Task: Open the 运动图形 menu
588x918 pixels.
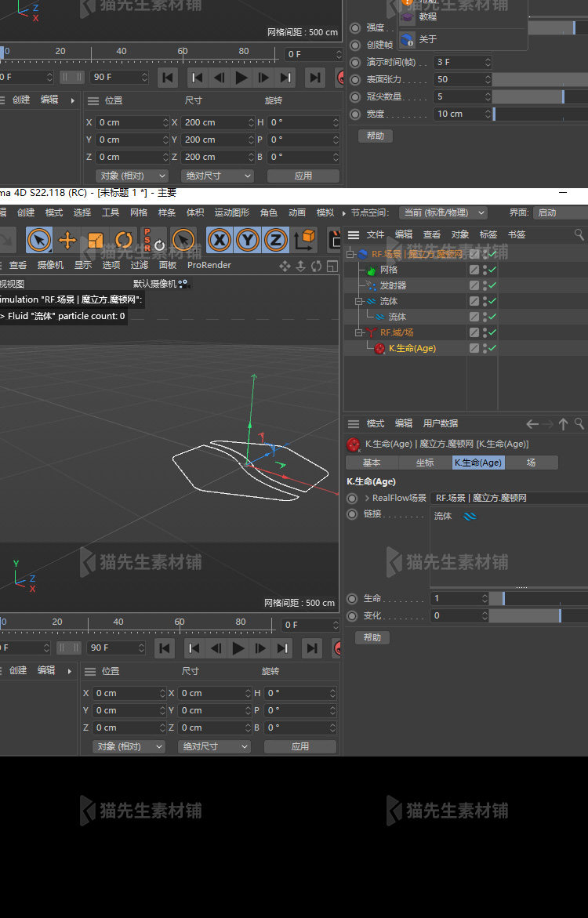Action: click(232, 212)
